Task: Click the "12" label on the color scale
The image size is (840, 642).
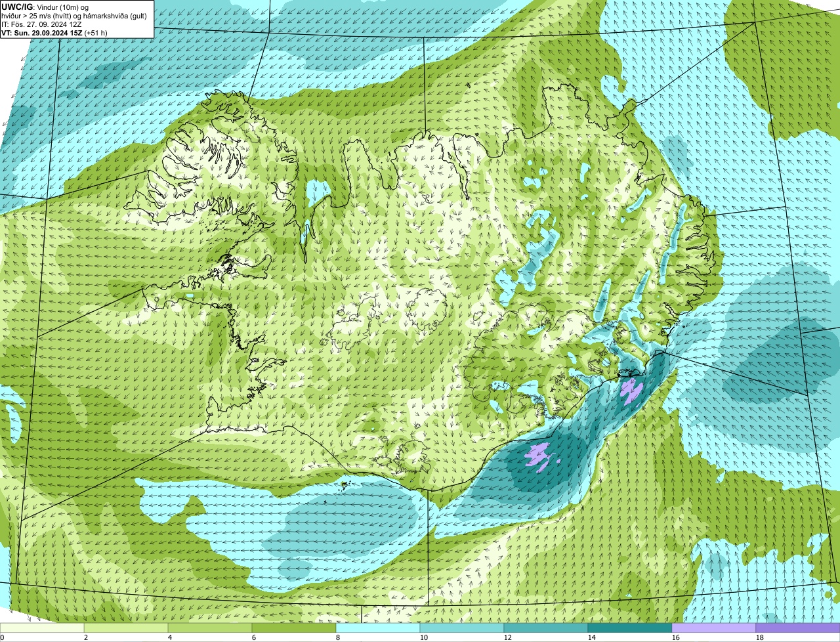Action: pyautogui.click(x=508, y=637)
